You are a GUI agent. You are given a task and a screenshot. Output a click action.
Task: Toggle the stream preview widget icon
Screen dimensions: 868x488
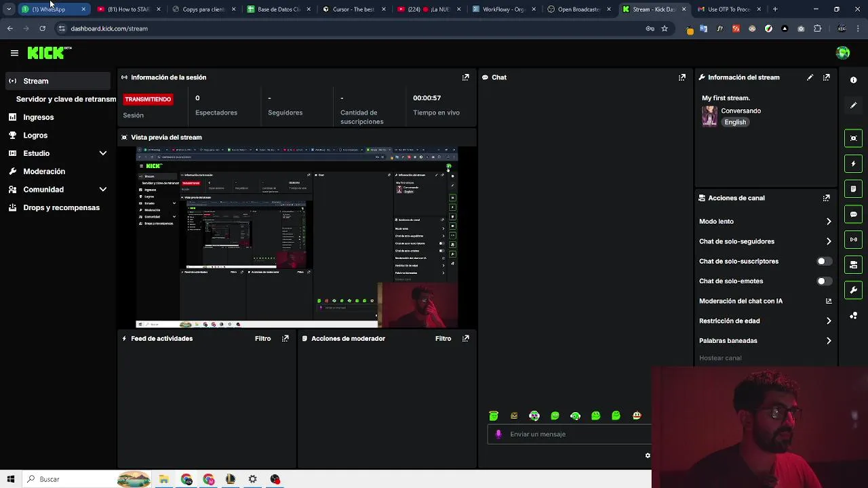tap(854, 138)
